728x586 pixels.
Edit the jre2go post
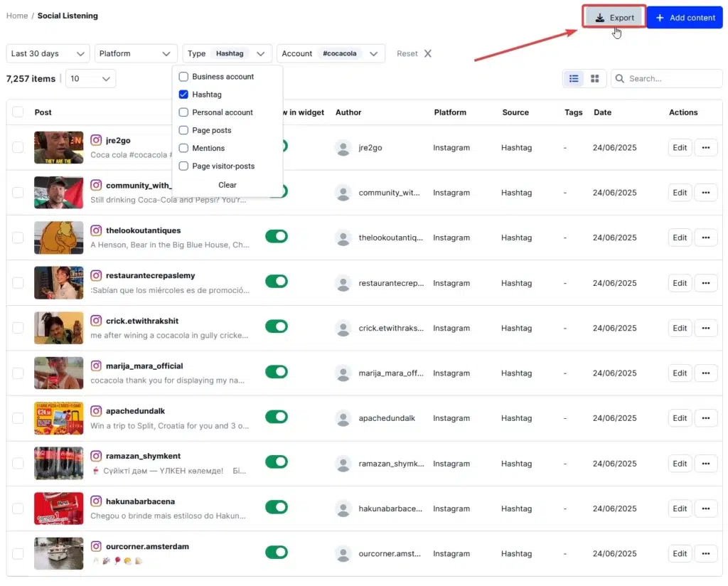click(680, 147)
